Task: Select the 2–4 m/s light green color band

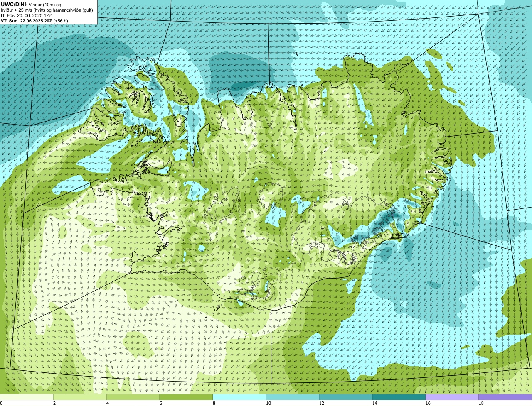Action: pos(80,397)
